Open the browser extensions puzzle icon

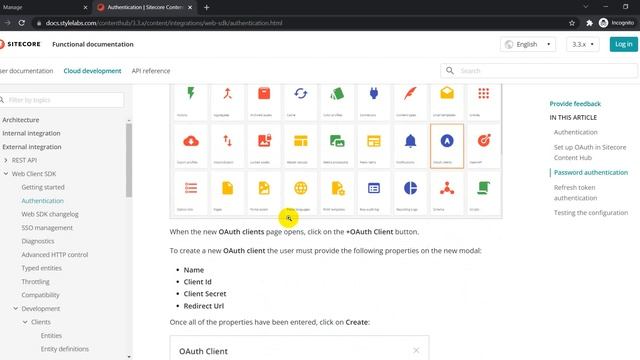589,23
